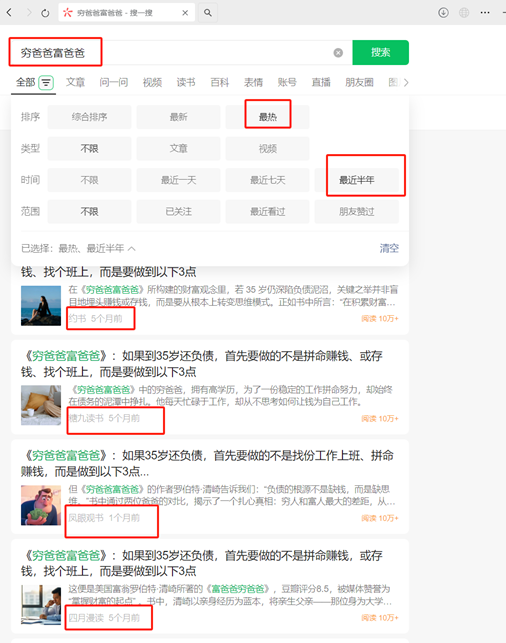Choose 最新 sort option
The width and height of the screenshot is (506, 643).
click(178, 117)
